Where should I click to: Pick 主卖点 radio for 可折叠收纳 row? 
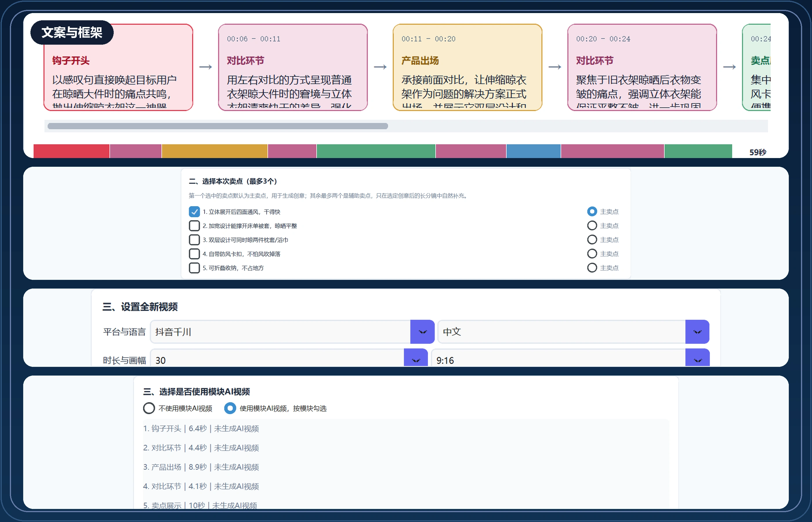point(592,268)
